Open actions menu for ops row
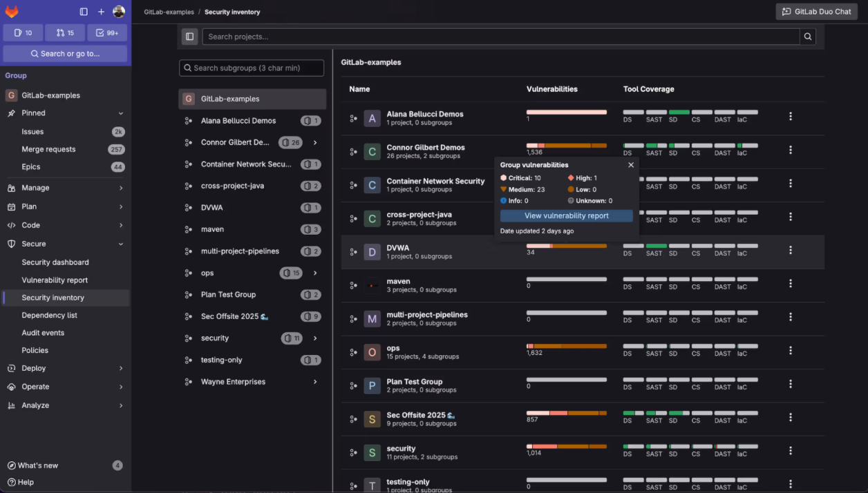 pyautogui.click(x=791, y=351)
